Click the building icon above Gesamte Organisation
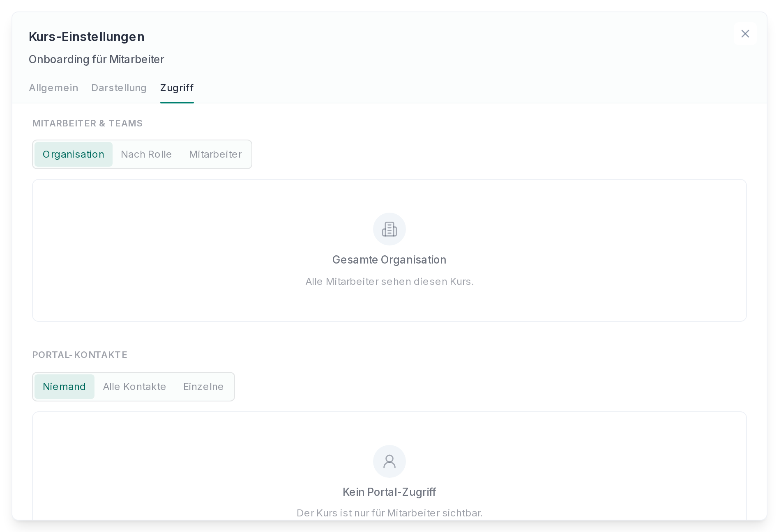The image size is (779, 532). click(x=389, y=229)
